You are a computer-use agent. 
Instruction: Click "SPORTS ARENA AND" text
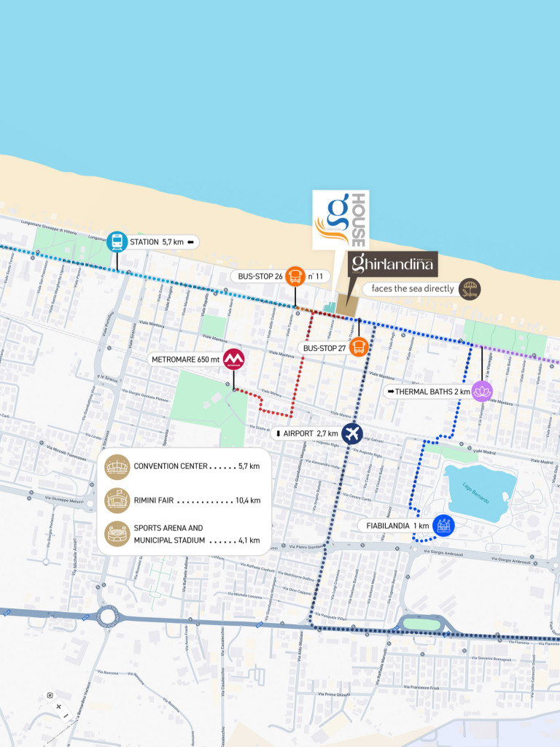click(x=168, y=528)
